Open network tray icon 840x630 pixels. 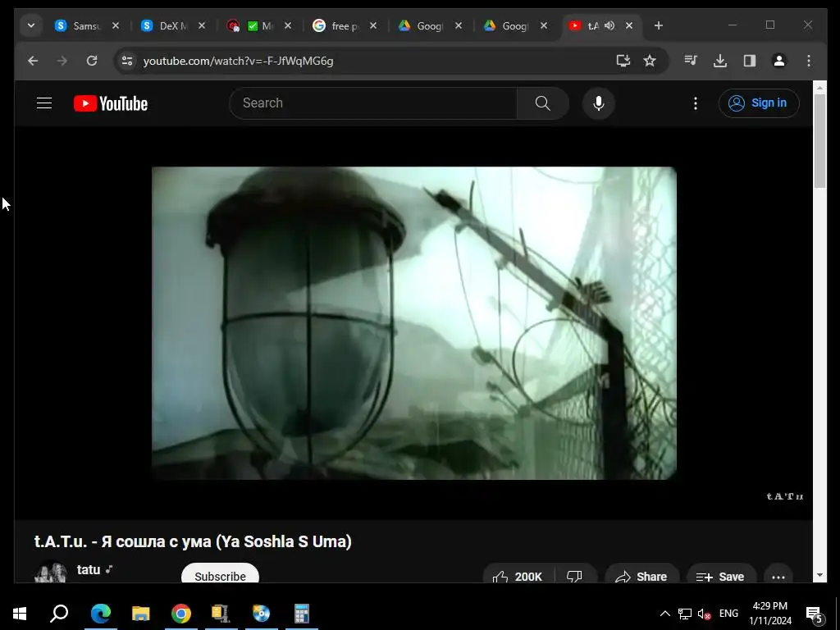[x=685, y=614]
